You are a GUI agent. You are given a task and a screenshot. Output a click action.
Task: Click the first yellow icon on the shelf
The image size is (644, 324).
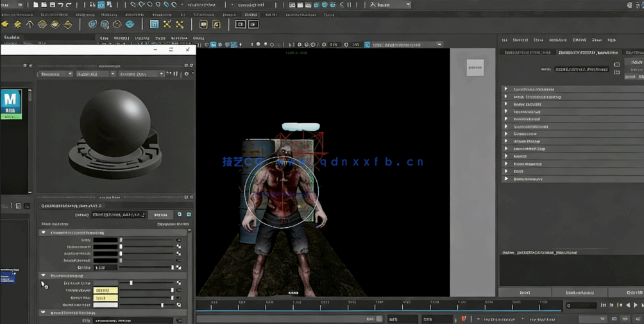[5, 24]
